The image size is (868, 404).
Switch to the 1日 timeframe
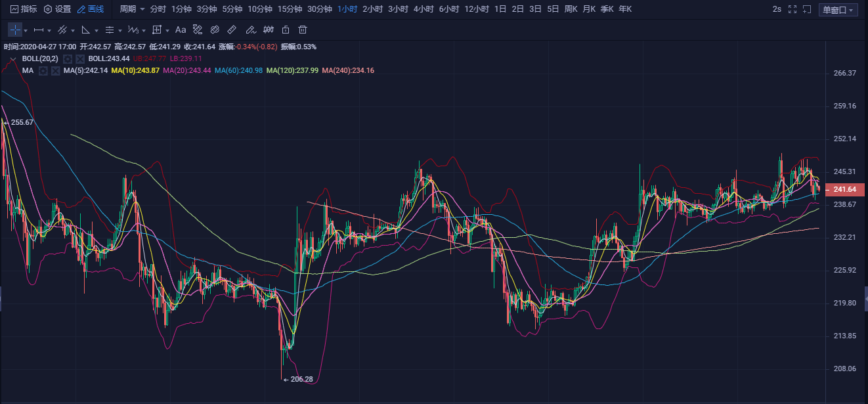click(x=500, y=9)
